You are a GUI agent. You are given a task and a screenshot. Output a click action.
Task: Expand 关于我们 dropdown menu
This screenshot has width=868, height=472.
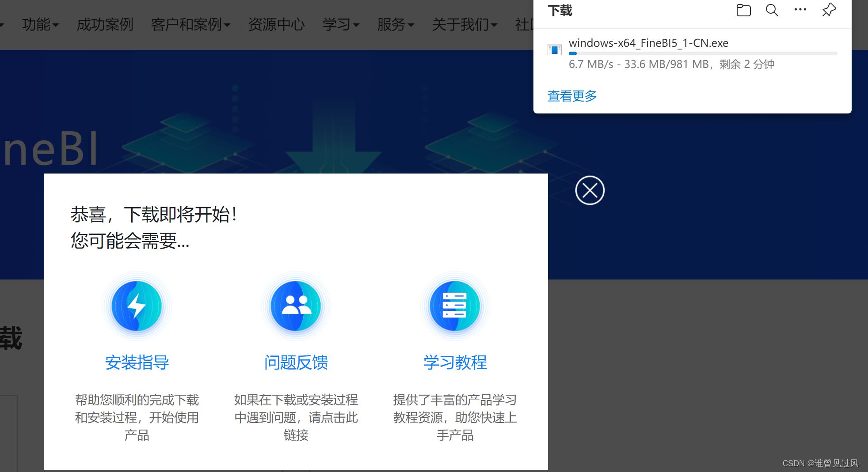point(464,24)
